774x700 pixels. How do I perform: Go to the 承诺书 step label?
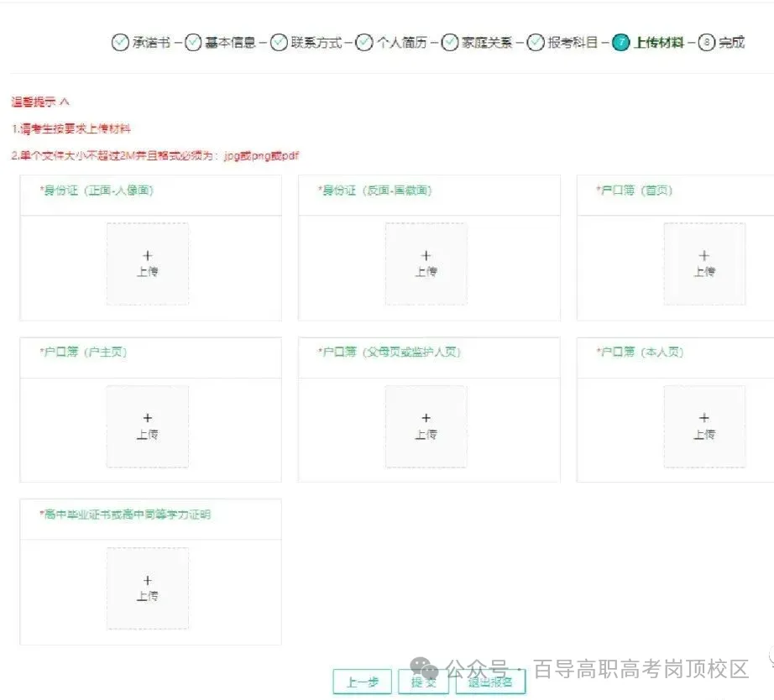[151, 43]
